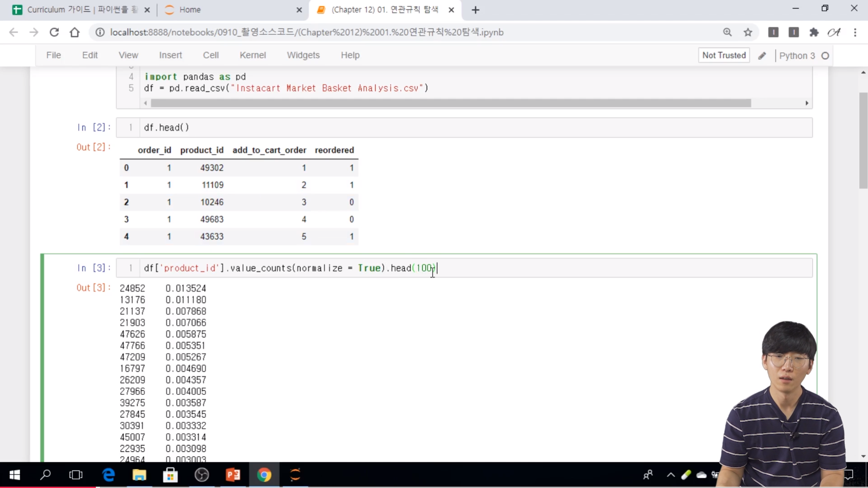Open the PowerPoint taskbar icon
868x488 pixels.
pyautogui.click(x=233, y=475)
